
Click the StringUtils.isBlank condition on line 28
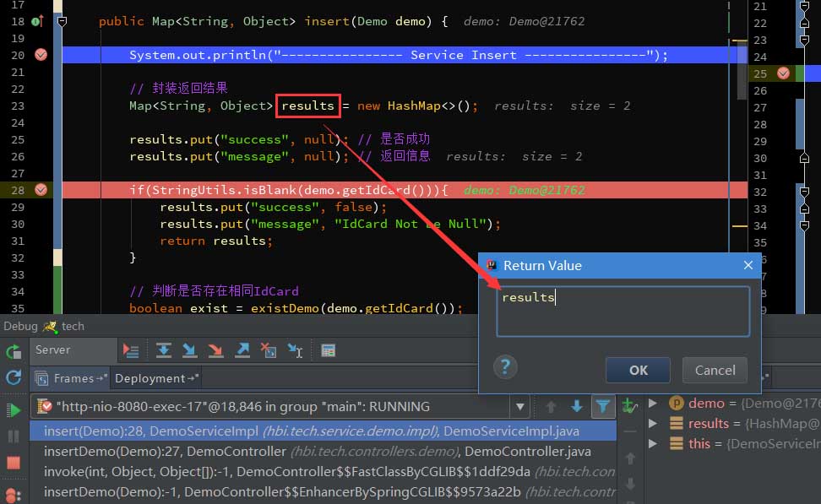click(289, 190)
